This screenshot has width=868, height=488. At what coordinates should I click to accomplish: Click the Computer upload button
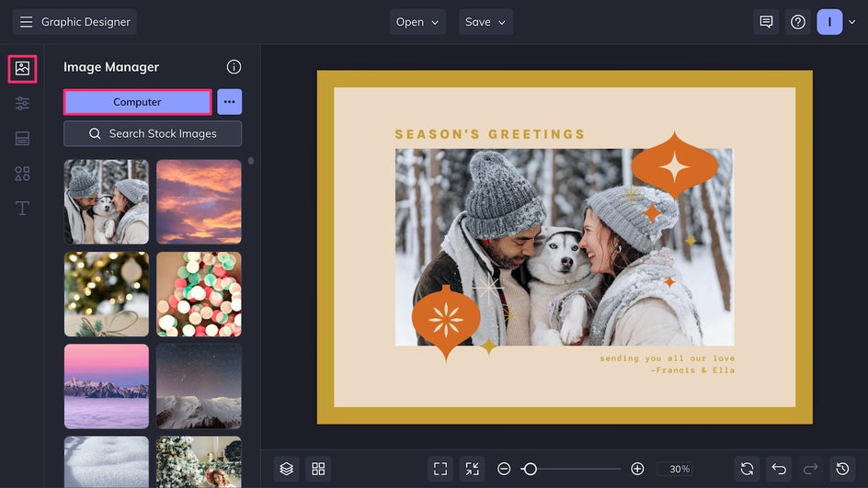click(x=137, y=102)
